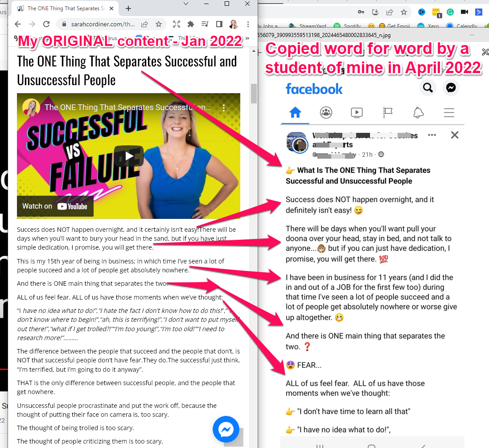
Task: Open Facebook Groups icon tab
Action: [326, 112]
